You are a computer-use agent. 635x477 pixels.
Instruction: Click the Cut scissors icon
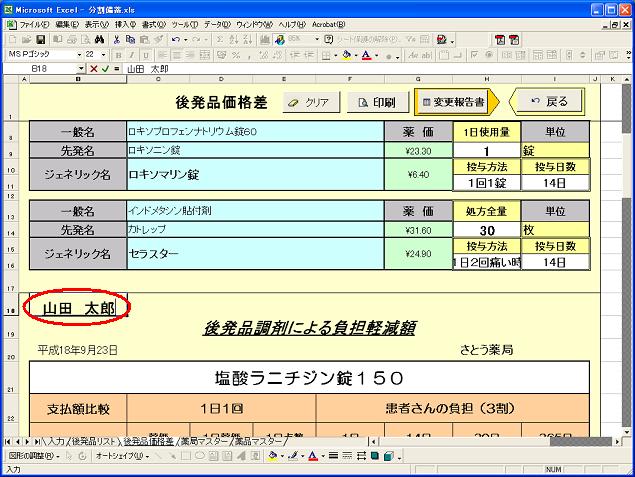tap(117, 39)
